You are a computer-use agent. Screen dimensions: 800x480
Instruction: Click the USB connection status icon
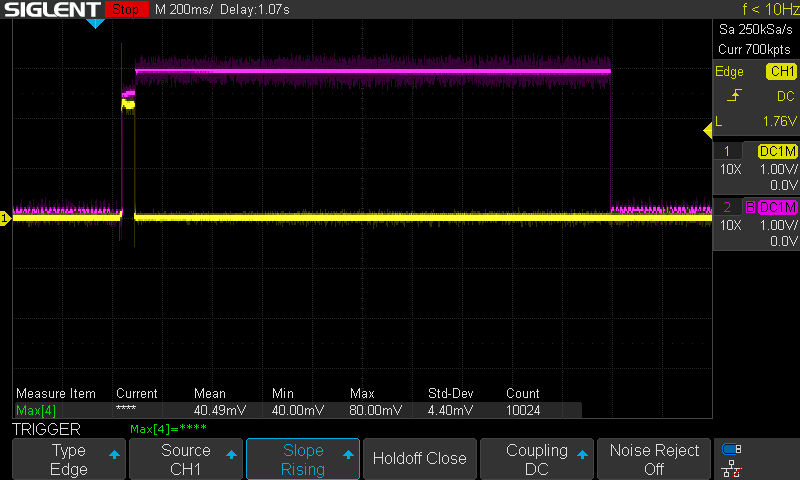(732, 449)
